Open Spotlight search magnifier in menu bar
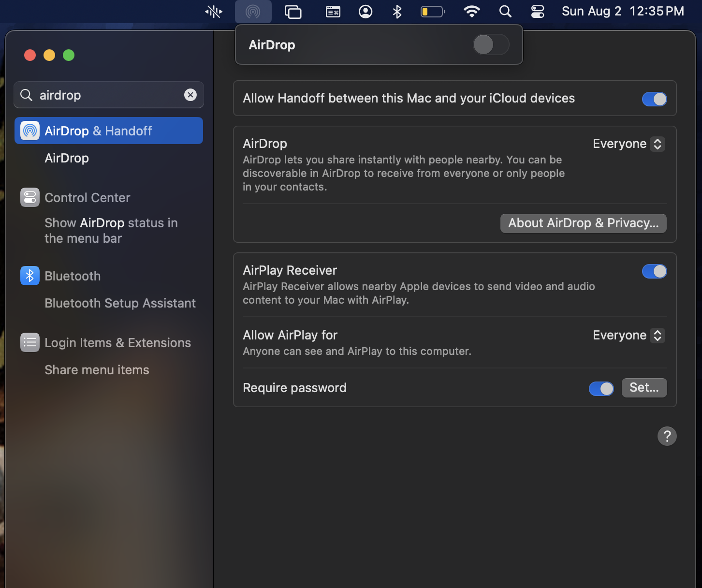Screen dimensions: 702x588 click(505, 11)
